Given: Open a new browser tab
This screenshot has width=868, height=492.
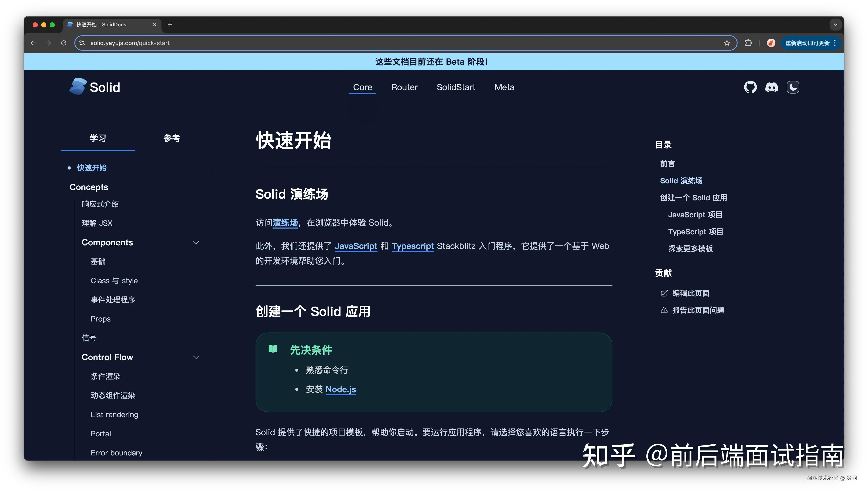Looking at the screenshot, I should click(170, 25).
